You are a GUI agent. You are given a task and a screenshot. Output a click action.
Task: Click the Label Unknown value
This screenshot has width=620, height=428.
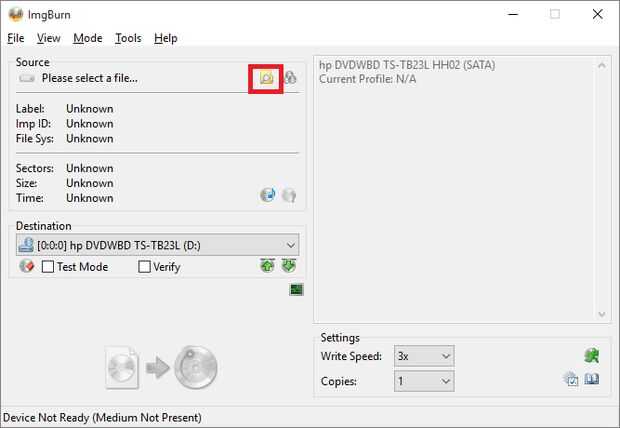(90, 109)
